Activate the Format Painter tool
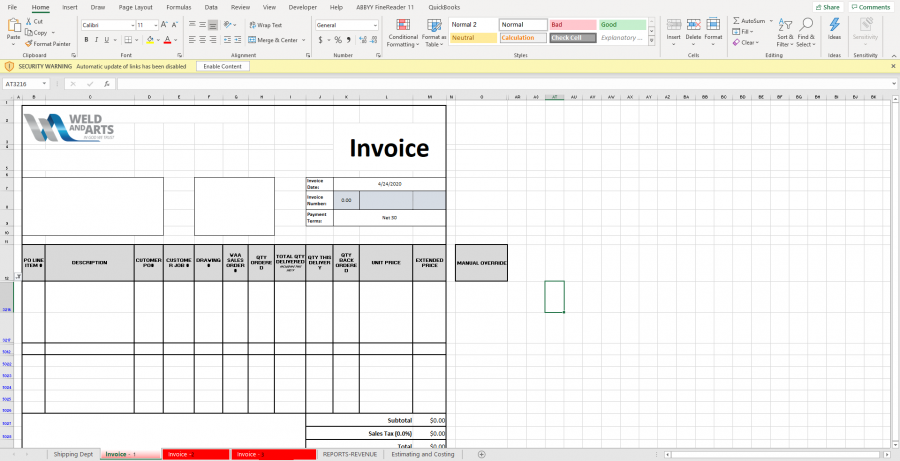Viewport: 900px width, 461px height. (48, 44)
